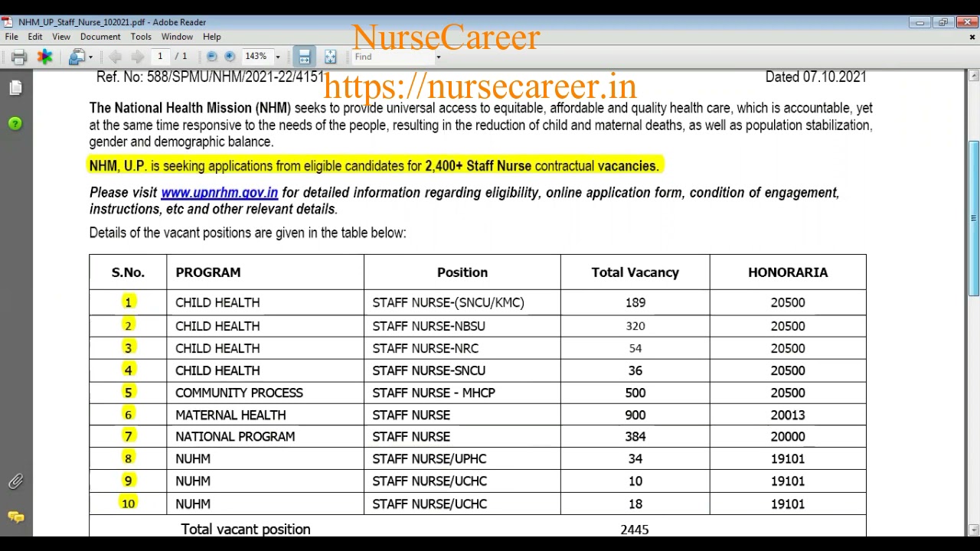
Task: Click total vacant position value '2445'
Action: point(635,530)
